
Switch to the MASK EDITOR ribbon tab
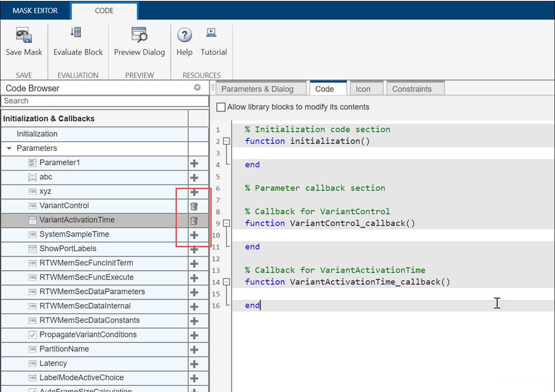pos(35,11)
